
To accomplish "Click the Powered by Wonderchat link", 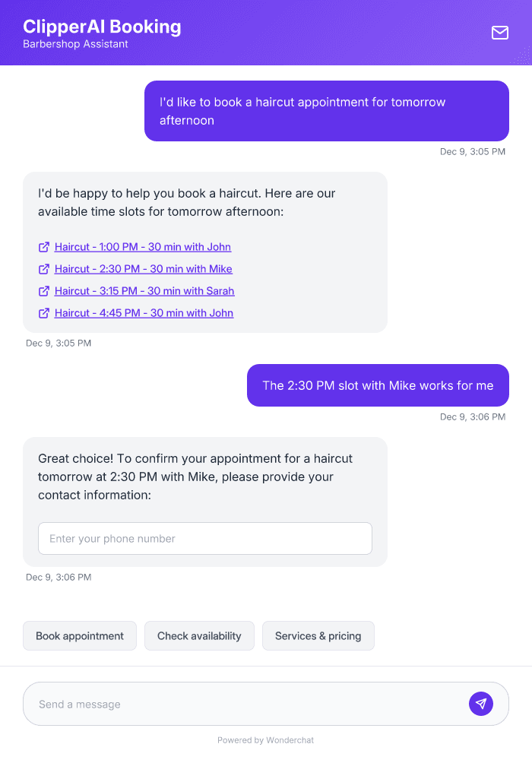I will click(x=266, y=739).
